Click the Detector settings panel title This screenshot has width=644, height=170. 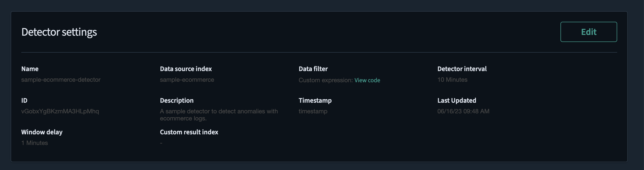[59, 32]
